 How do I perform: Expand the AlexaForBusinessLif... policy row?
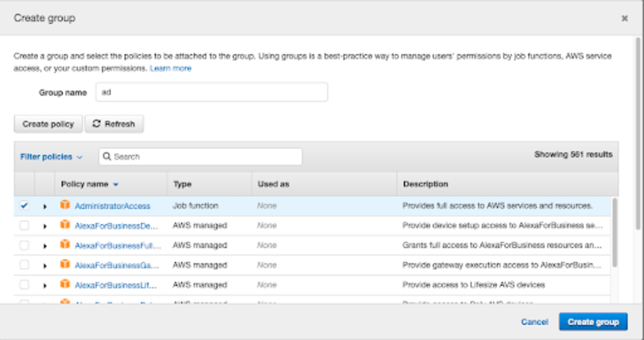coord(45,286)
